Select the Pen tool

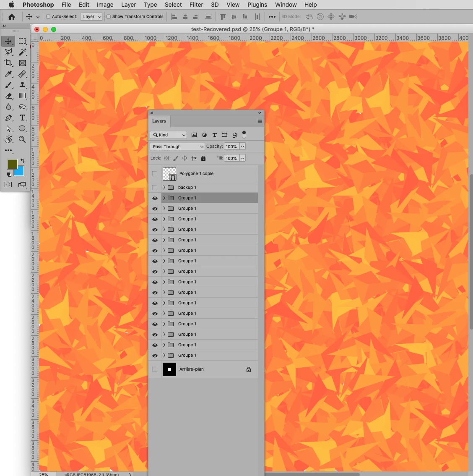8,118
